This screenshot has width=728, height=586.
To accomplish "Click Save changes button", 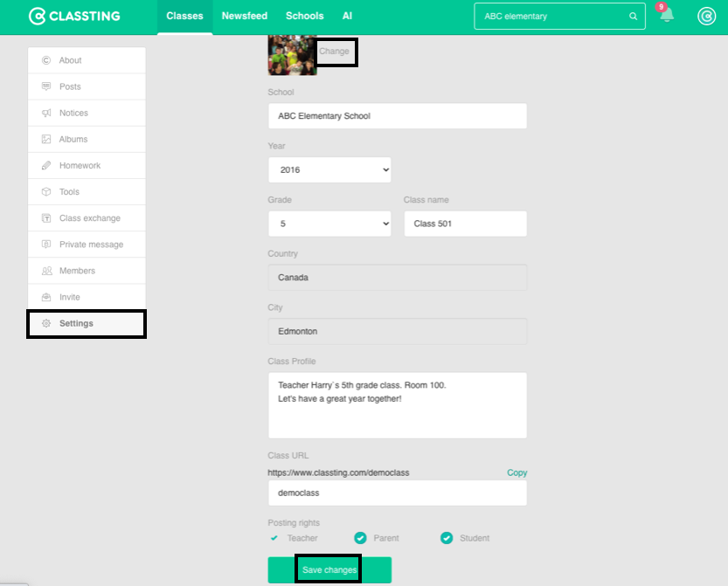I will pyautogui.click(x=329, y=569).
